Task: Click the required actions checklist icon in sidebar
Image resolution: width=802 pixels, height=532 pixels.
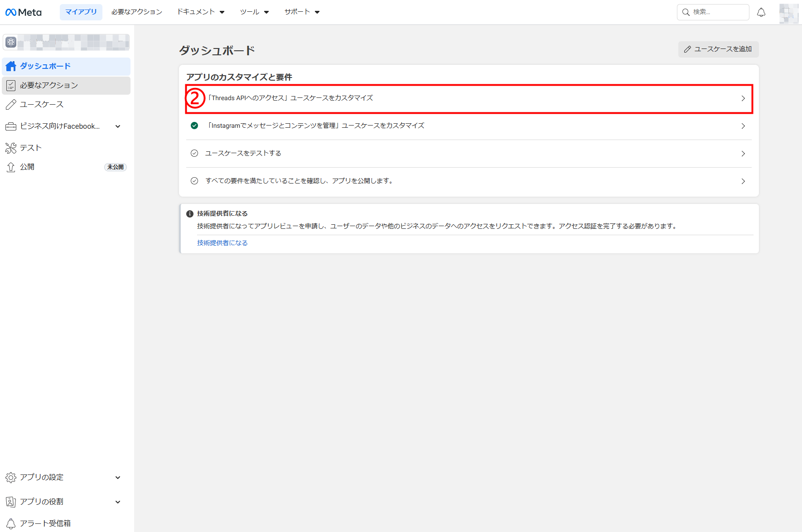Action: coord(11,86)
